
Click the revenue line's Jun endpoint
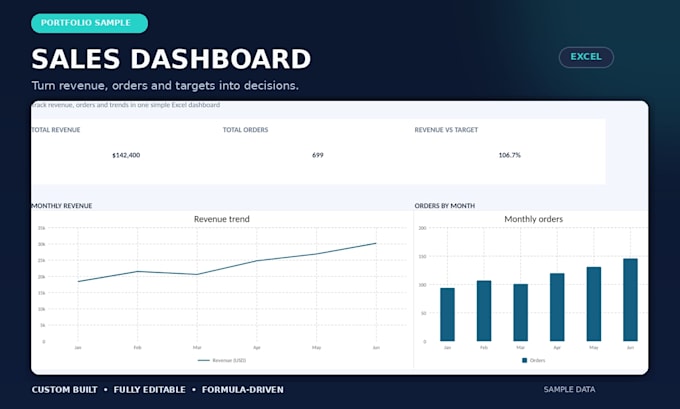(x=376, y=243)
